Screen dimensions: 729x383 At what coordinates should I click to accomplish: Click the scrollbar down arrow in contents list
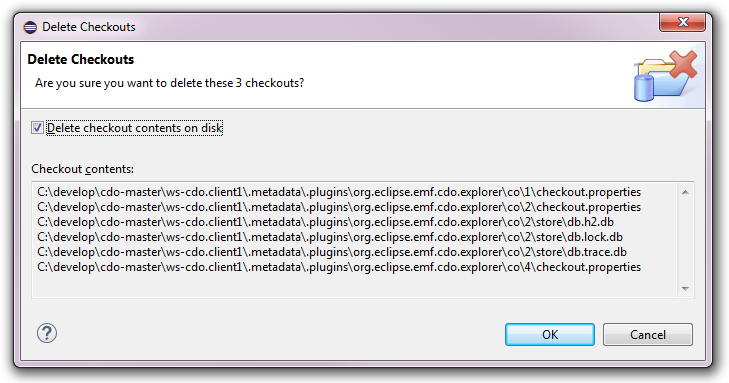pyautogui.click(x=685, y=289)
